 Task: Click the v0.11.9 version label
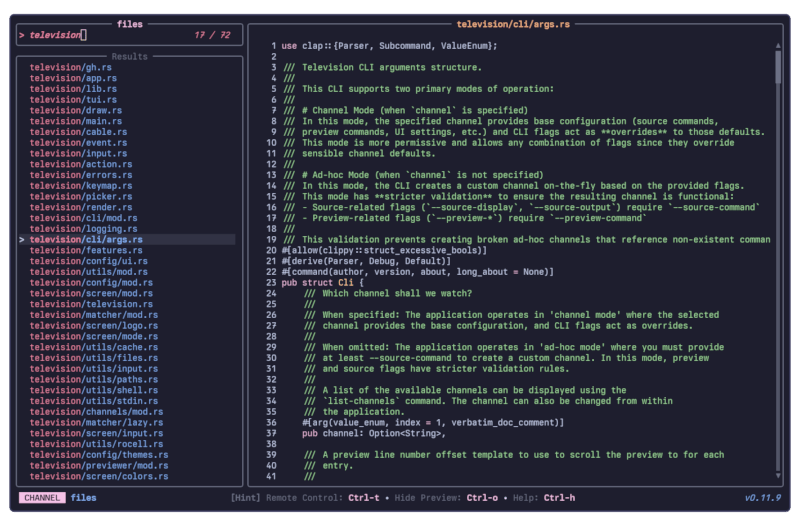point(764,497)
